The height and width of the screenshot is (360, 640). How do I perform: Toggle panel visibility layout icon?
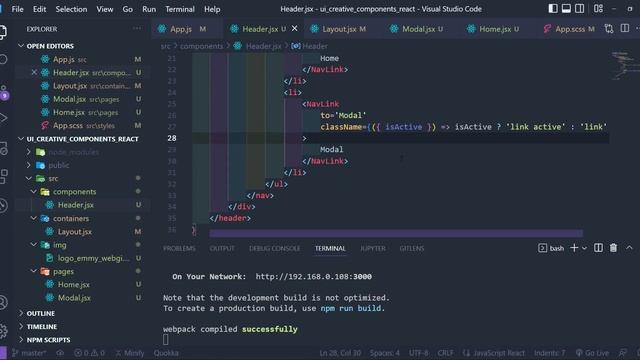566,9
